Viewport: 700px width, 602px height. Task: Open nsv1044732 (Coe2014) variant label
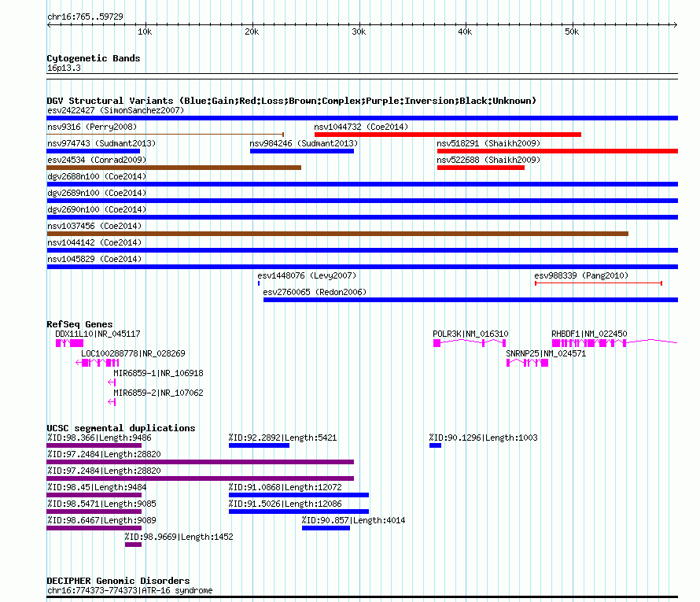pos(361,127)
